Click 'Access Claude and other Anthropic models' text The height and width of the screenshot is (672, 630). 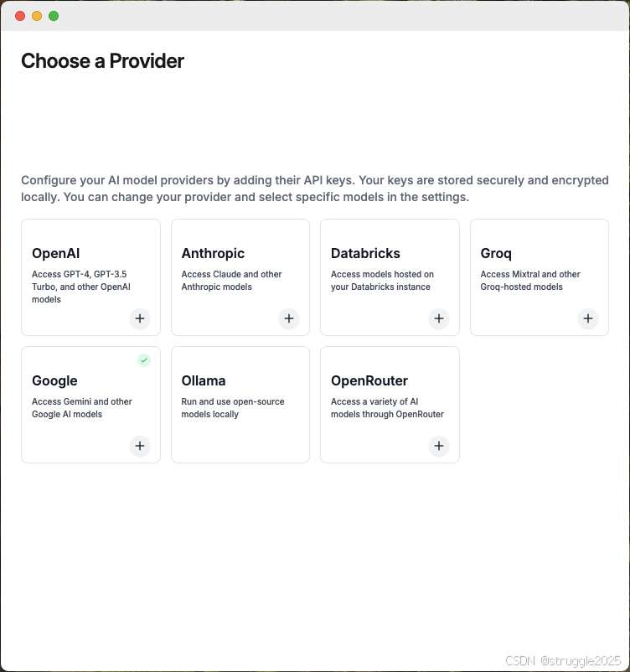[231, 281]
